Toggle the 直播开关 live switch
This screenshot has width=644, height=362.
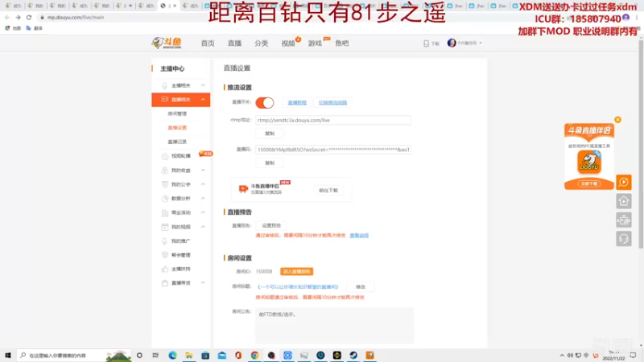tap(265, 103)
